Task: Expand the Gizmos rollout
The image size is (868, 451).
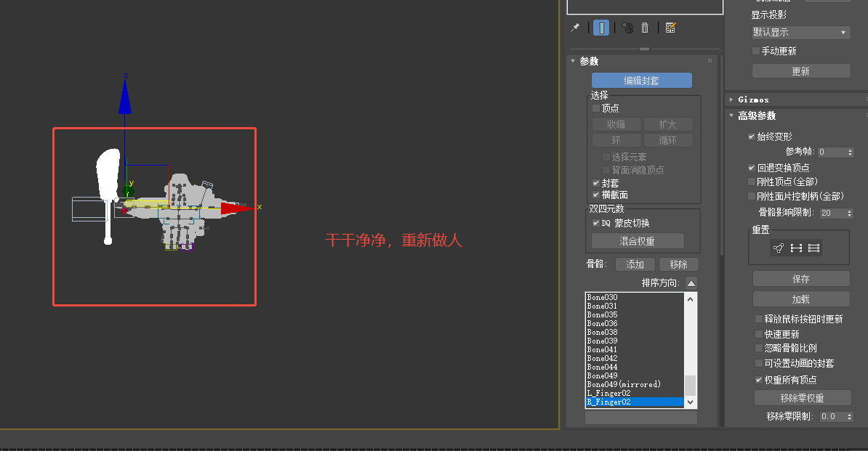Action: click(x=731, y=99)
